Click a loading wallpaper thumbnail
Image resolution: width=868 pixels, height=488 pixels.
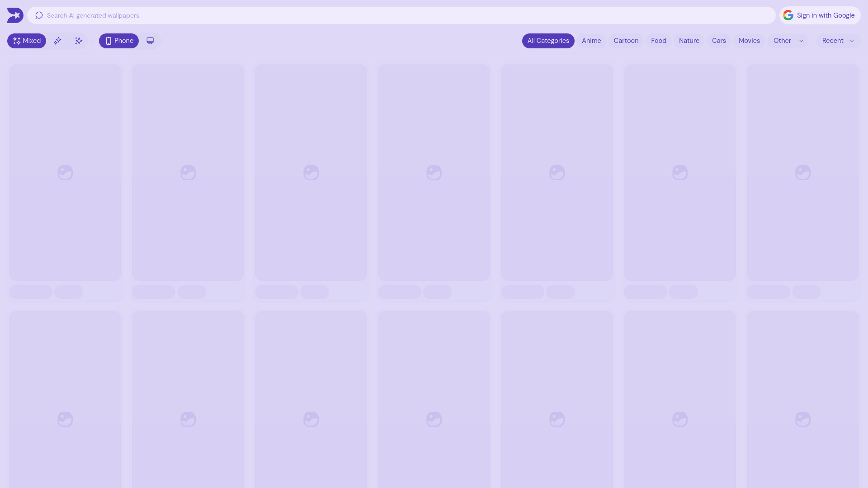click(65, 172)
